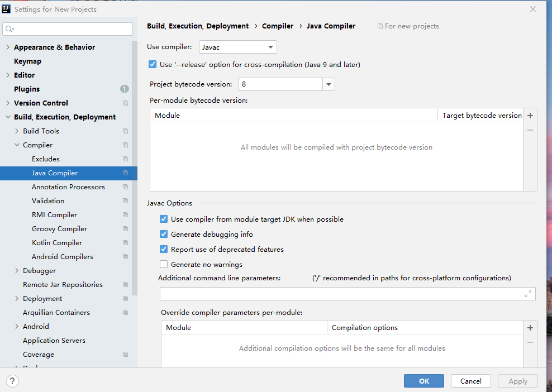Open Plugins settings page
The height and width of the screenshot is (392, 552).
(x=27, y=89)
